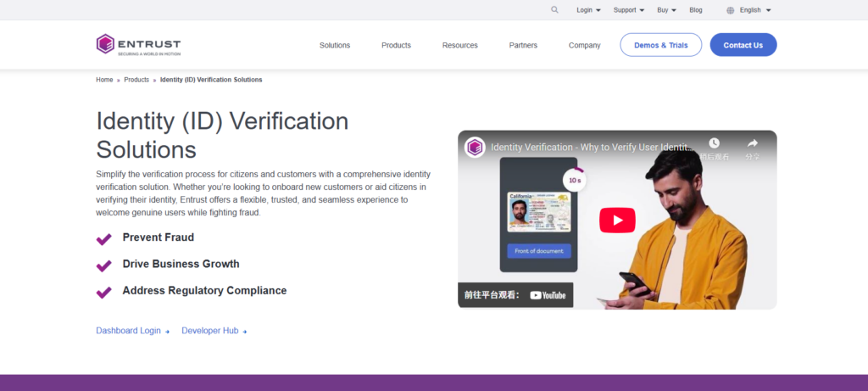Screen dimensions: 868x391
Task: Click the Demos & Trials button
Action: [x=660, y=45]
